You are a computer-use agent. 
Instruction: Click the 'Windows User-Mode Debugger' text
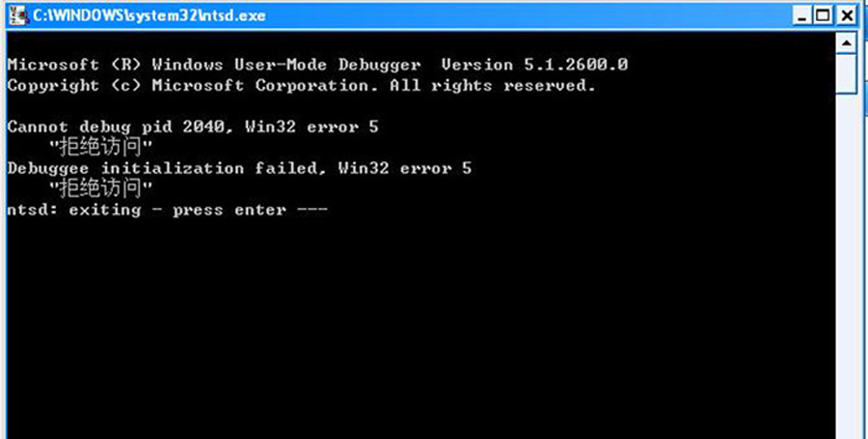tap(286, 65)
